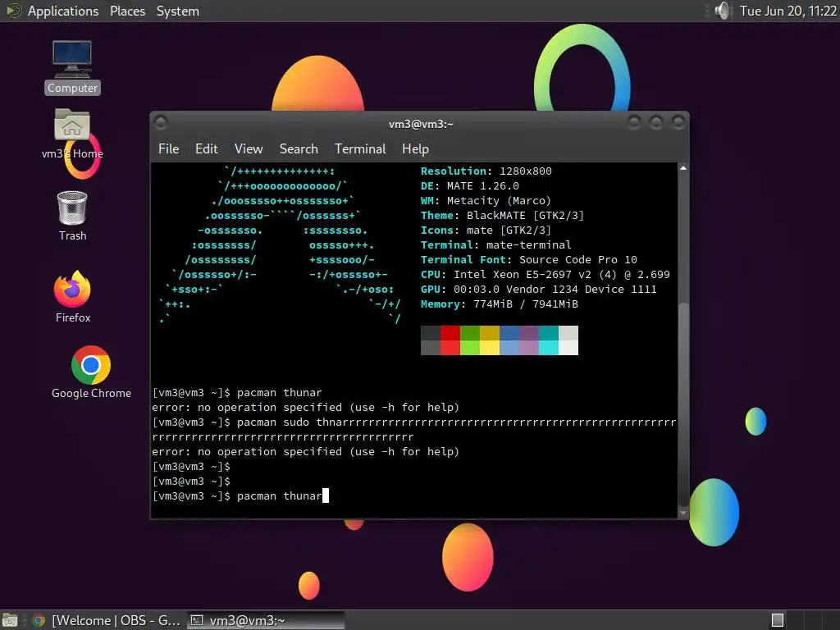Click the terminal window menu icon in title bar
Viewport: 840px width, 630px height.
click(x=160, y=123)
